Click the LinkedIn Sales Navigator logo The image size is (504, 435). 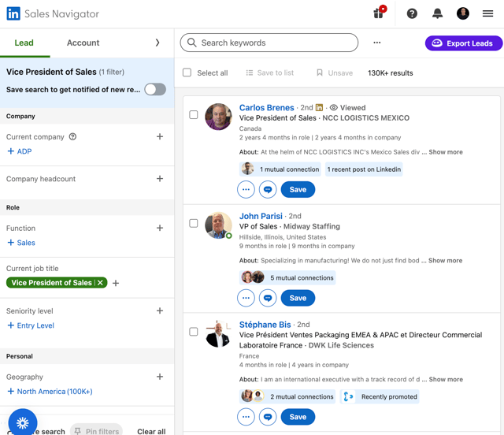click(53, 14)
